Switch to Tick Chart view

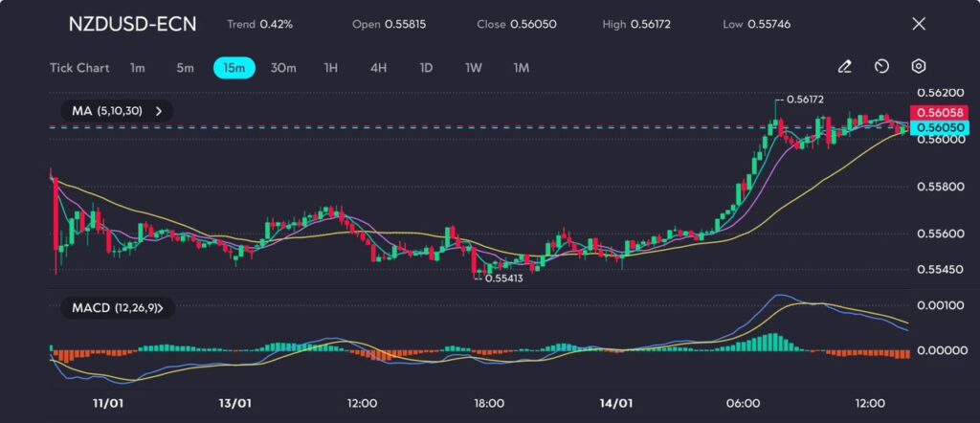pos(79,68)
